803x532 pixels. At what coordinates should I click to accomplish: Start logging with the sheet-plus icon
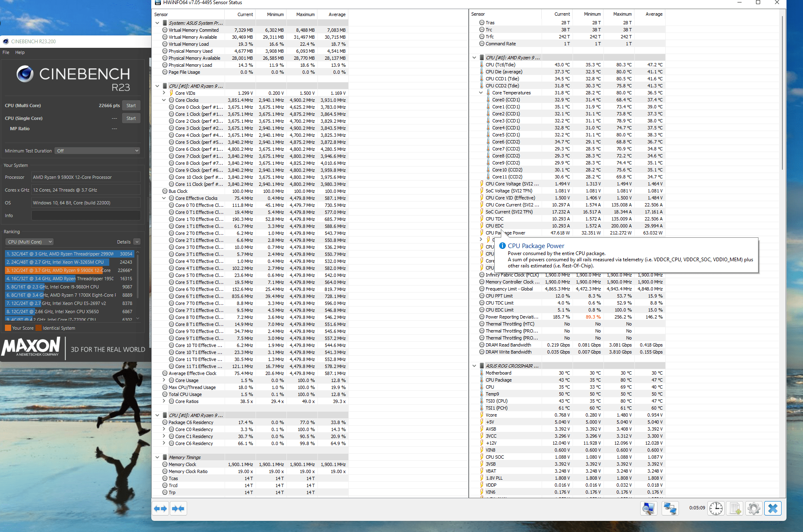(x=735, y=509)
